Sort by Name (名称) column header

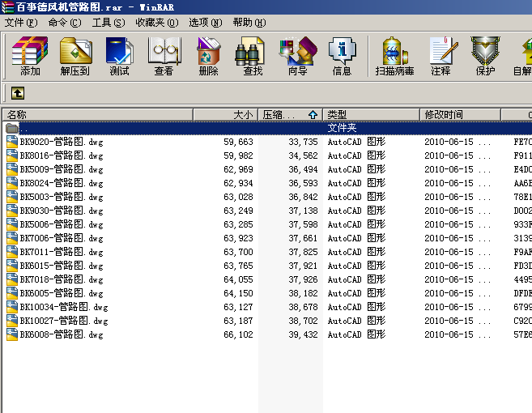point(98,115)
